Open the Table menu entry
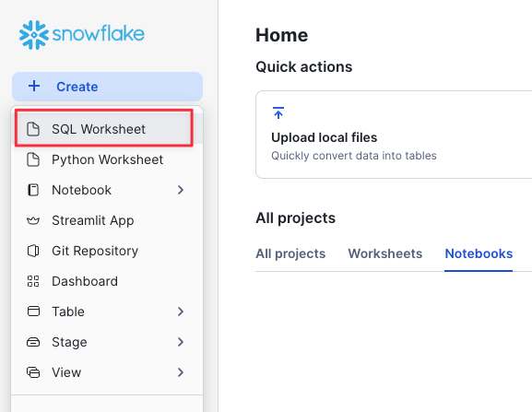The image size is (532, 412). [x=107, y=312]
